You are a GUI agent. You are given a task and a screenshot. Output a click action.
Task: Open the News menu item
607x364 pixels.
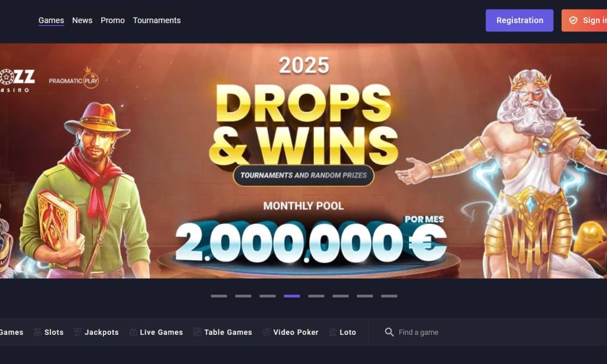(82, 20)
